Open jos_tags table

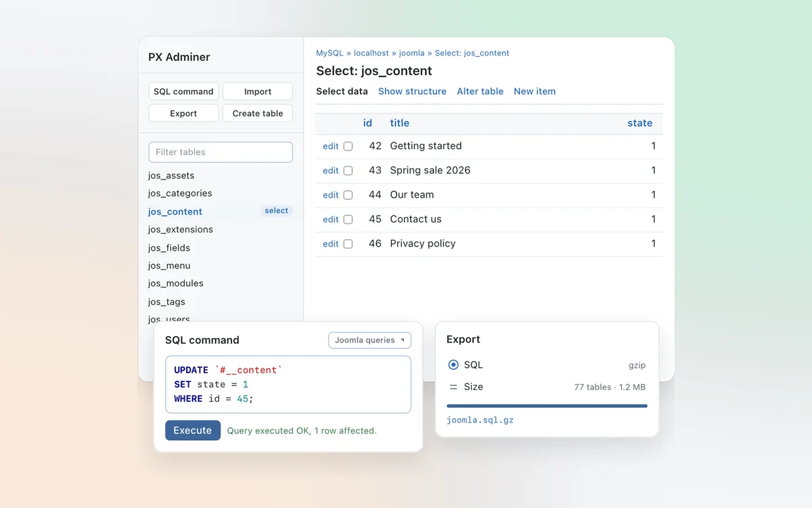point(166,302)
